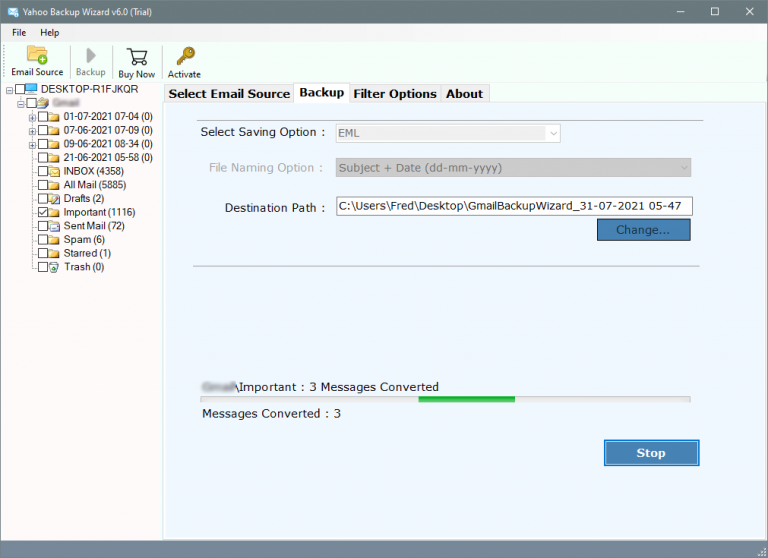Screen dimensions: 768x558
Task: Select the Sent Mail (72) tree row text
Action: click(x=94, y=226)
